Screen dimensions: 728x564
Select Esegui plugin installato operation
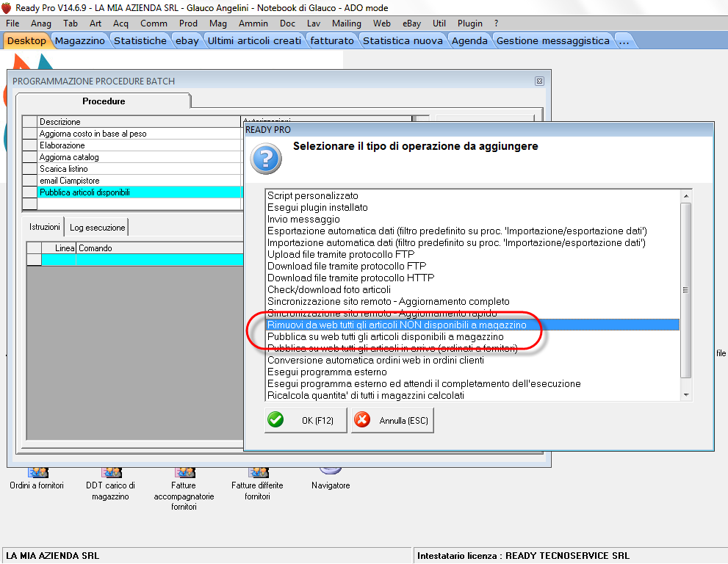click(472, 208)
